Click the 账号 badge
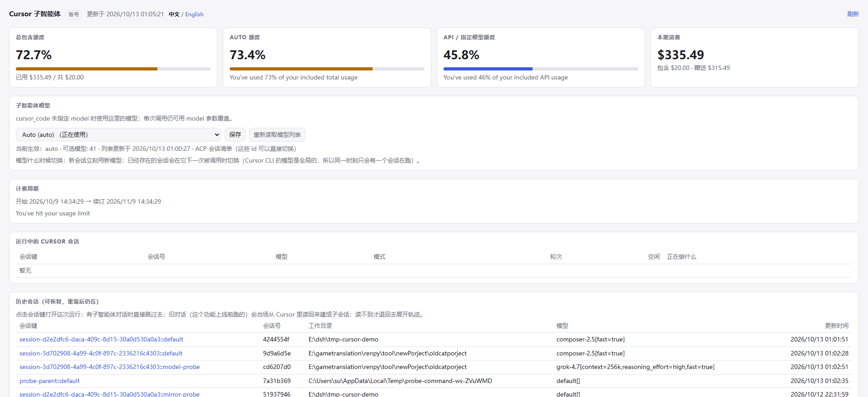This screenshot has width=868, height=397. tap(74, 14)
